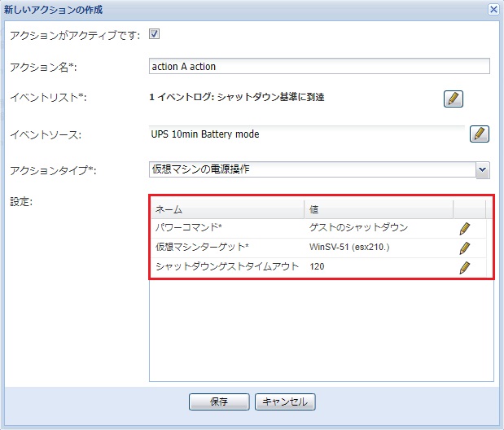This screenshot has width=504, height=430.
Task: Click pencil icon for 仮想マシンターゲット row
Action: [465, 248]
